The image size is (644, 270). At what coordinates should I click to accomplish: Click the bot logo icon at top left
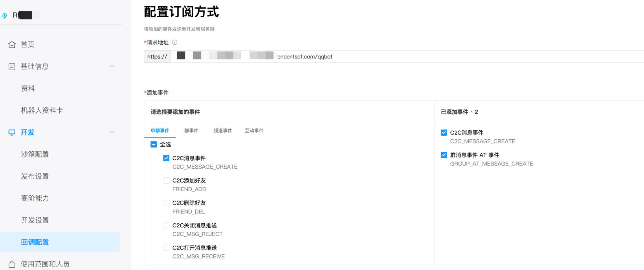[5, 15]
